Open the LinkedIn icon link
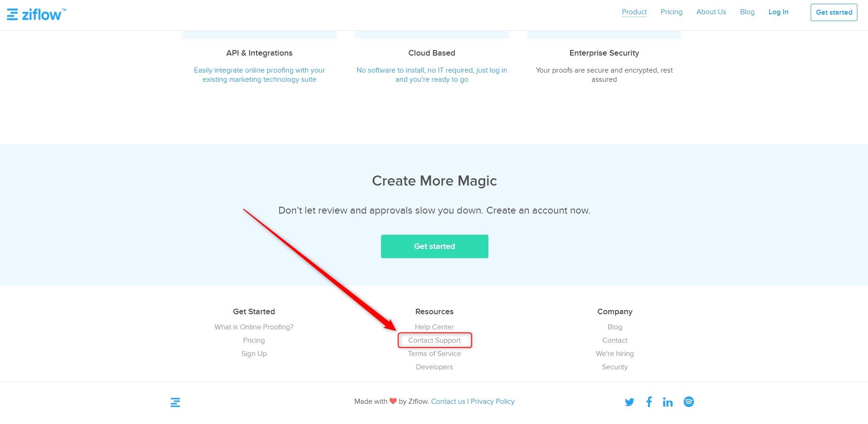The image size is (868, 424). tap(667, 402)
